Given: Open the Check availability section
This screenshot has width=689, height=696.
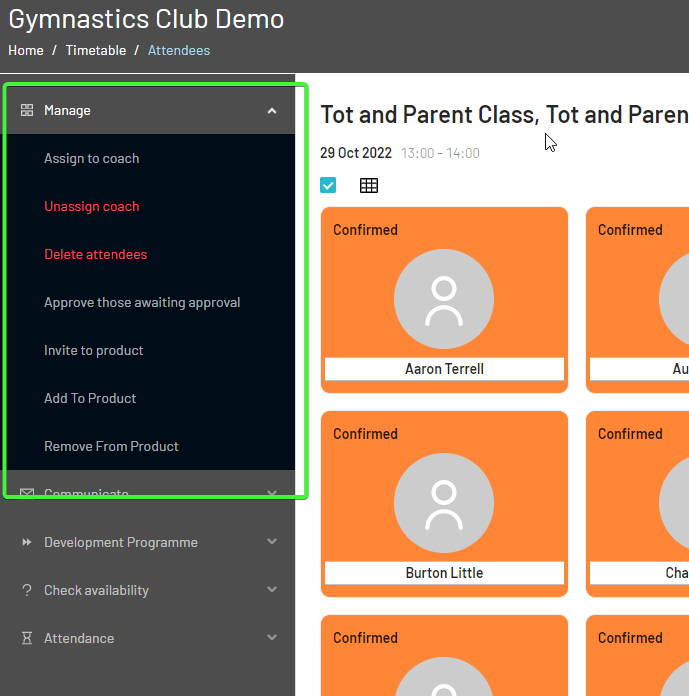Looking at the screenshot, I should (x=96, y=590).
